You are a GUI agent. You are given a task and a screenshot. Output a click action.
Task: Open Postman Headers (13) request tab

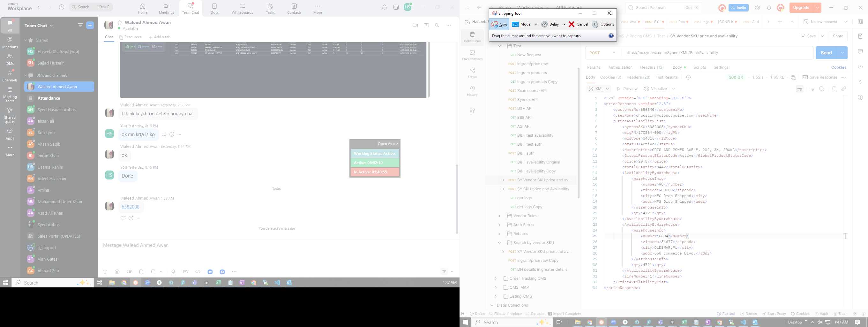pos(652,67)
